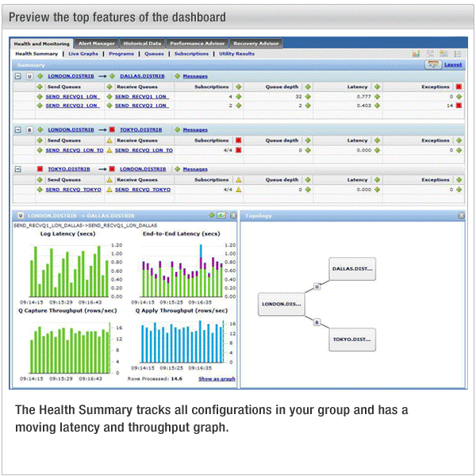Click the U connector badge in the Topology panel
The width and height of the screenshot is (476, 476).
pyautogui.click(x=317, y=286)
